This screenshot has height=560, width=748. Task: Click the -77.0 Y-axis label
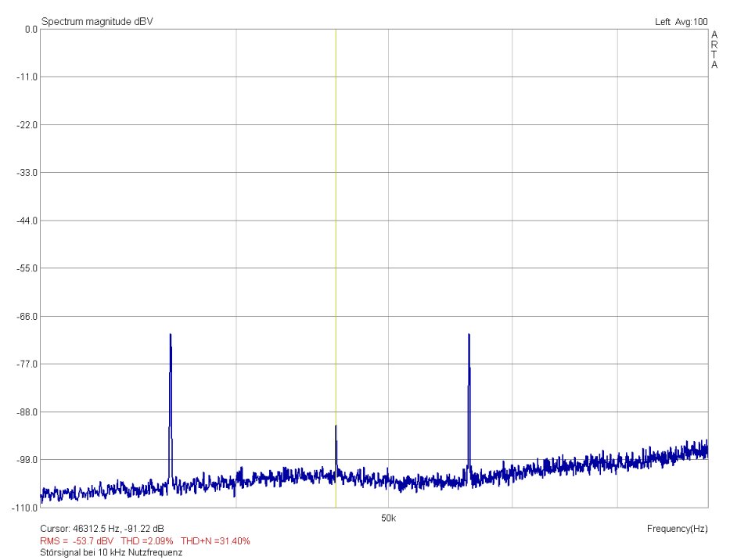pyautogui.click(x=28, y=364)
